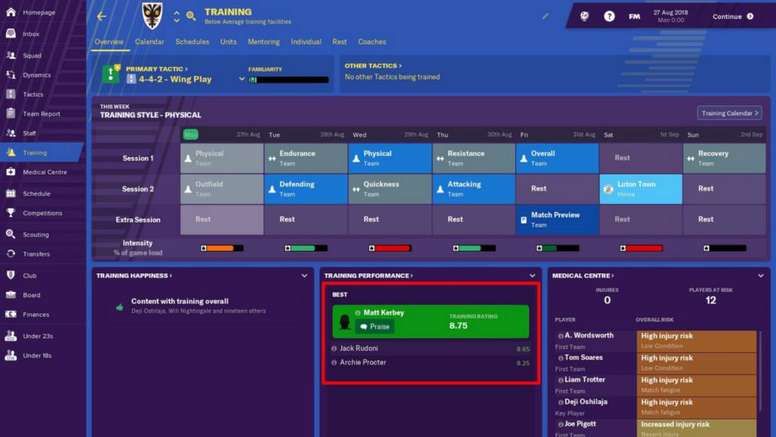Image resolution: width=776 pixels, height=437 pixels.
Task: Open the Squad sidebar icon
Action: (11, 55)
